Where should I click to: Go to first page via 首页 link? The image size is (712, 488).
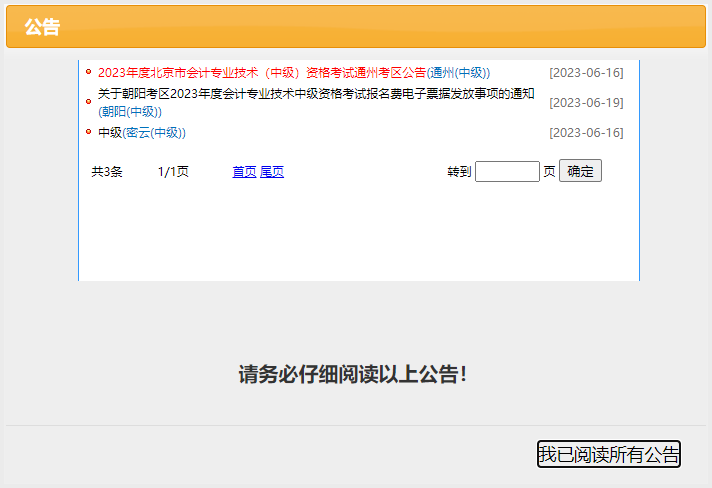tap(244, 172)
